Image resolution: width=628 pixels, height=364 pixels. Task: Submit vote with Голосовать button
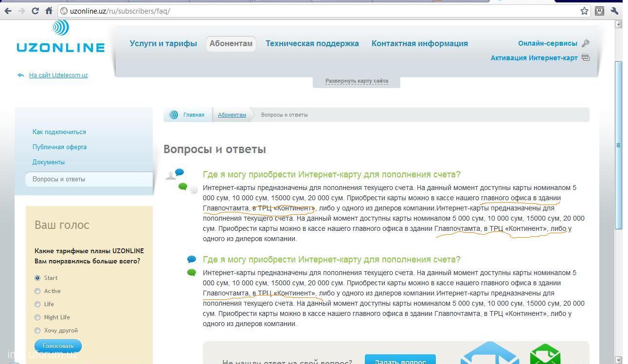click(58, 346)
